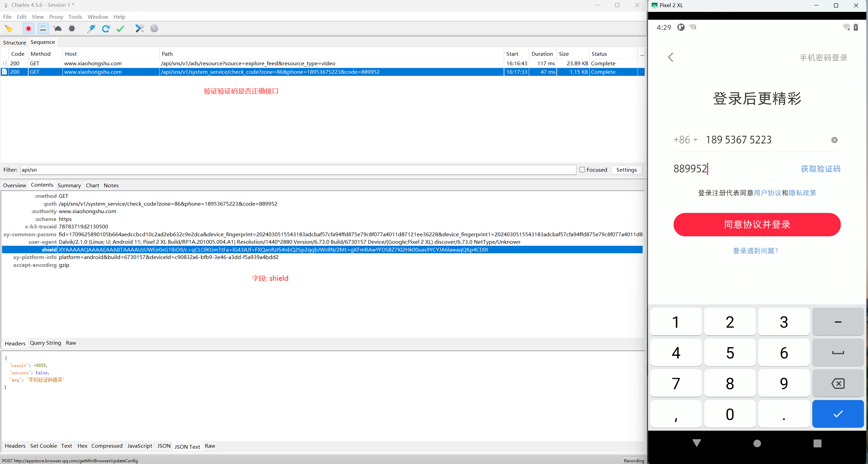Select the check_code request row
The height and width of the screenshot is (464, 868).
click(x=323, y=72)
